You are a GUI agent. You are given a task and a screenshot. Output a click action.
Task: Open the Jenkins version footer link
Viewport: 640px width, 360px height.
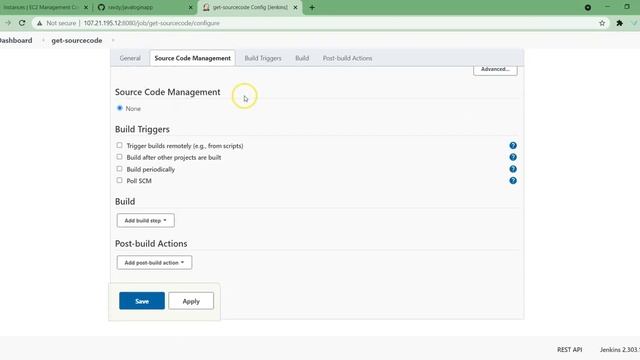coord(620,350)
